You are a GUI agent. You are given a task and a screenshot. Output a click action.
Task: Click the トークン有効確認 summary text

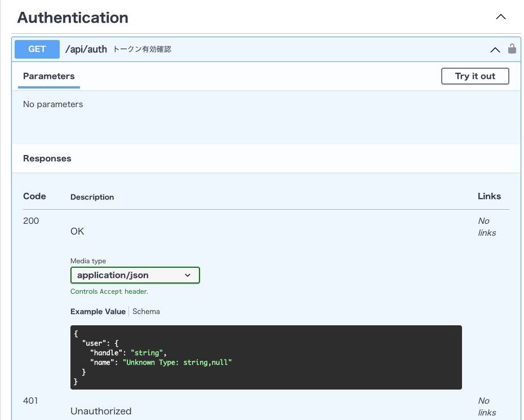pos(142,50)
